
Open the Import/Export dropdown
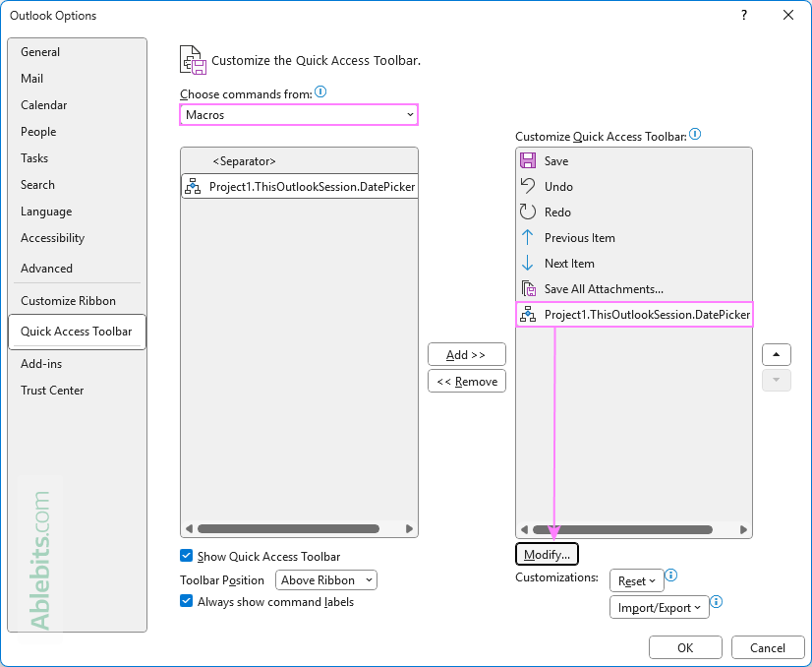660,607
